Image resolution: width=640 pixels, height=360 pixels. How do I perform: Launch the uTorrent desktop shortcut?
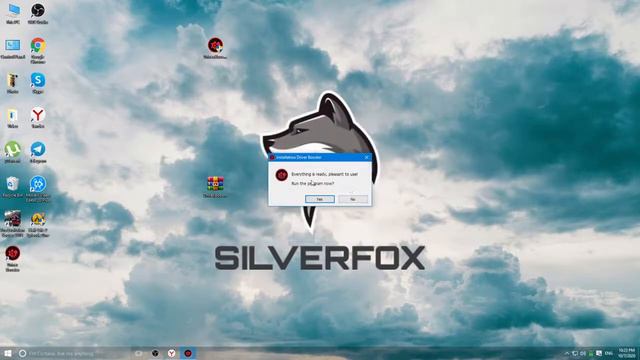pyautogui.click(x=13, y=152)
